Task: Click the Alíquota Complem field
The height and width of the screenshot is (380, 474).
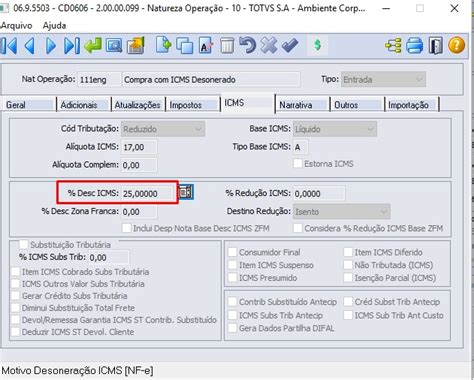Action: 139,165
